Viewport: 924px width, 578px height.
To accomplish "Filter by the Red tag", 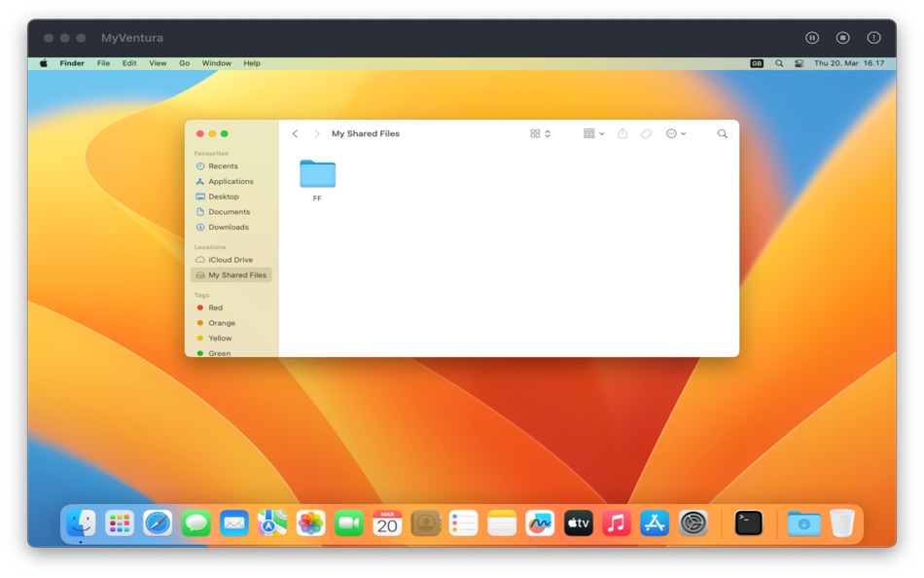I will [x=231, y=307].
